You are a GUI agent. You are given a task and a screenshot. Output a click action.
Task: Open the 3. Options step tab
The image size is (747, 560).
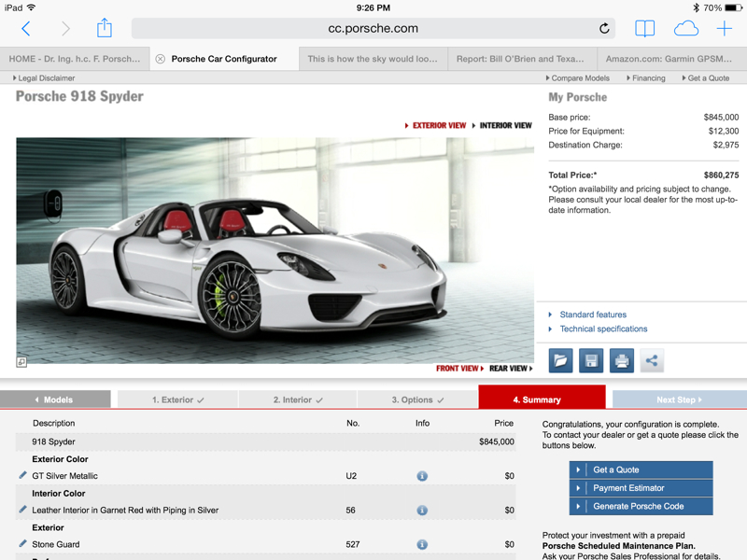[416, 399]
